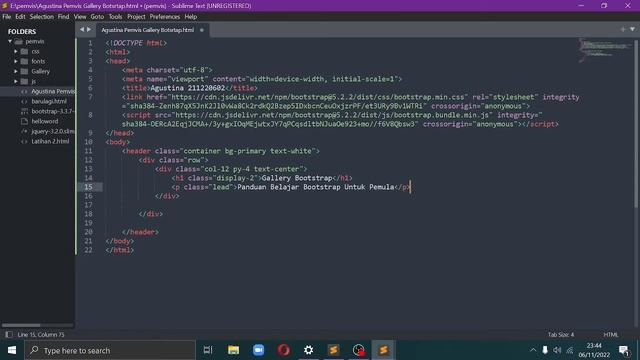
Task: Collapse the pemvis root folder
Action: click(x=10, y=41)
